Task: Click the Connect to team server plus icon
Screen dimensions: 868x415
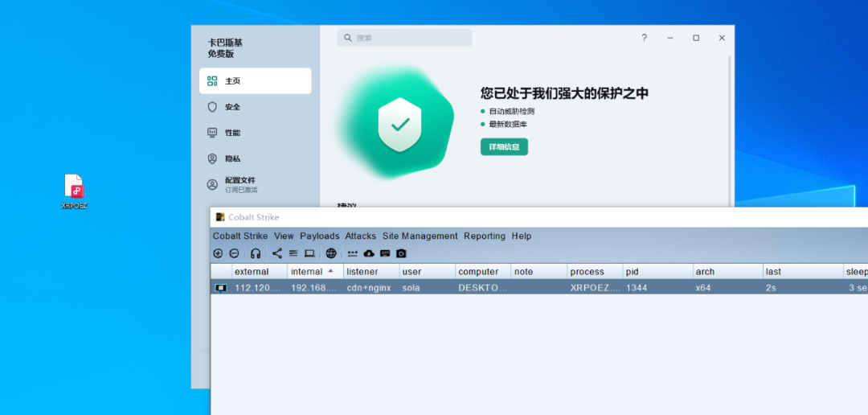Action: [x=218, y=253]
